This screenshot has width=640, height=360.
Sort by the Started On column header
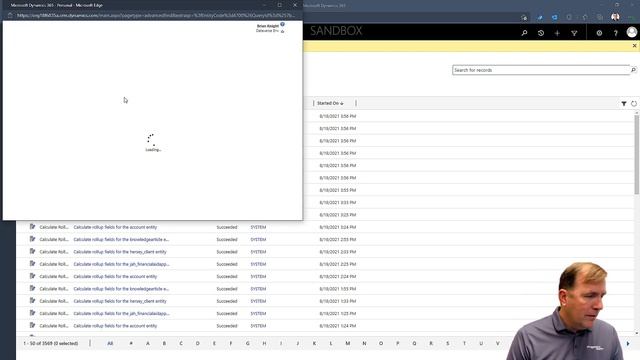pyautogui.click(x=330, y=103)
